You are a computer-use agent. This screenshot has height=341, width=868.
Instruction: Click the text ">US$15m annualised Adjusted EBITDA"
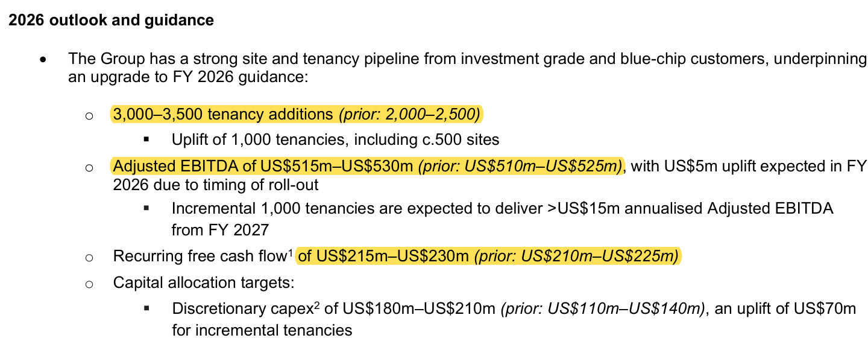pyautogui.click(x=696, y=208)
